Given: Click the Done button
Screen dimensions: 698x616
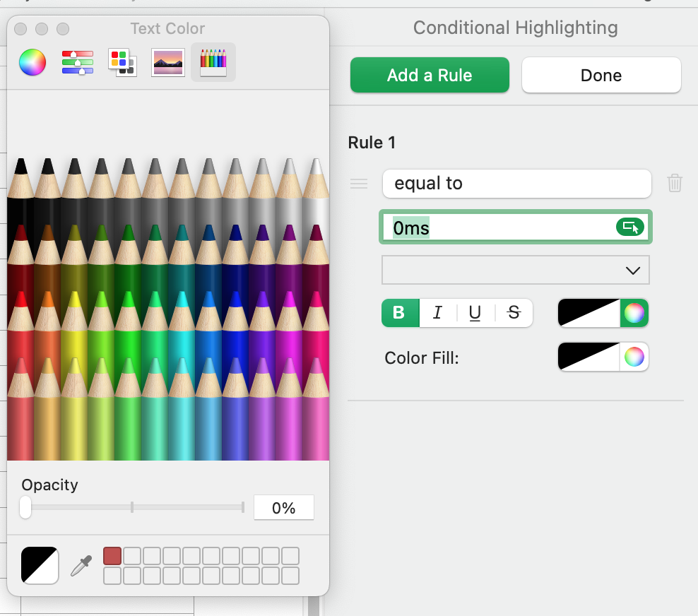Looking at the screenshot, I should pos(601,75).
